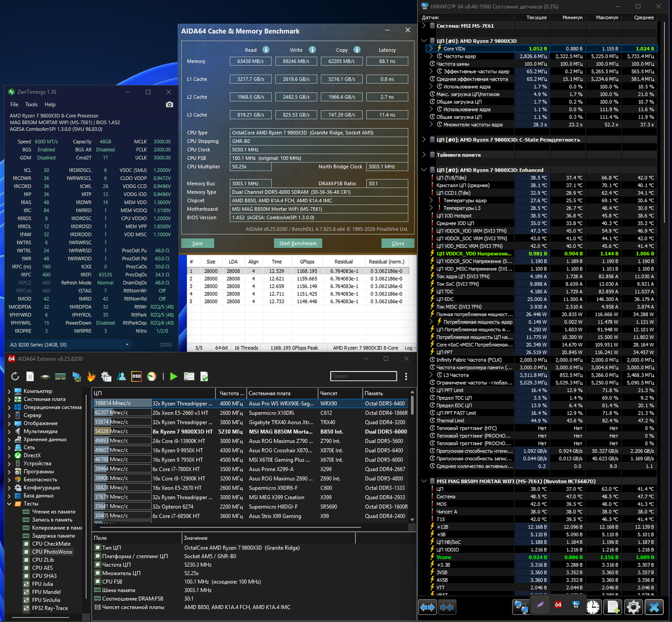
Task: Expand the Тайминги памяти section in HWiNFO
Action: pos(424,155)
